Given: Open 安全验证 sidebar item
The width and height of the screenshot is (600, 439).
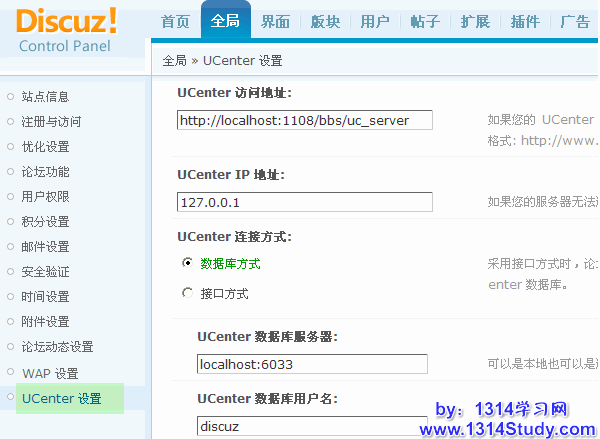Looking at the screenshot, I should coord(45,272).
